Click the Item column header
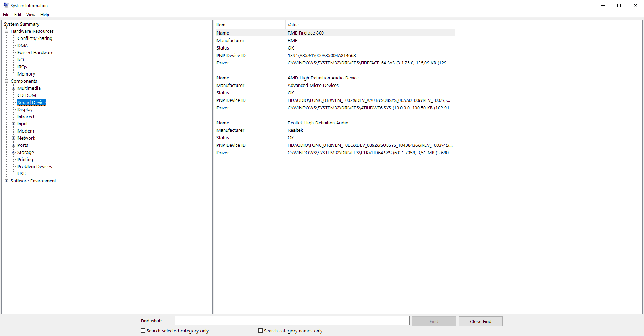644x336 pixels. 250,25
